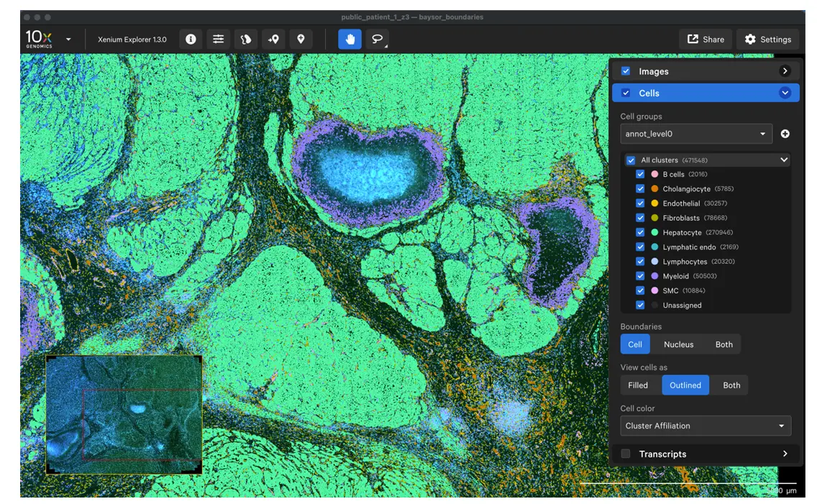Image resolution: width=817 pixels, height=504 pixels.
Task: Click the location marker pin icon
Action: 301,39
